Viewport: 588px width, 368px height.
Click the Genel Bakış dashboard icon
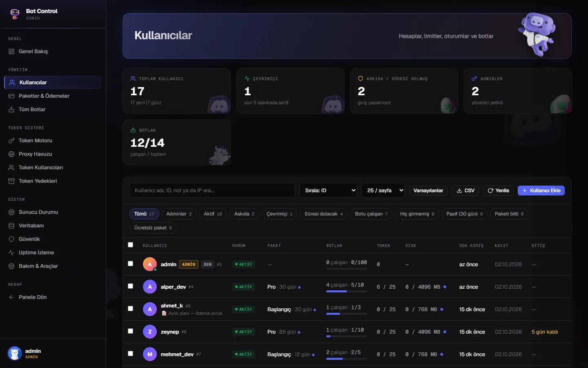(x=11, y=52)
